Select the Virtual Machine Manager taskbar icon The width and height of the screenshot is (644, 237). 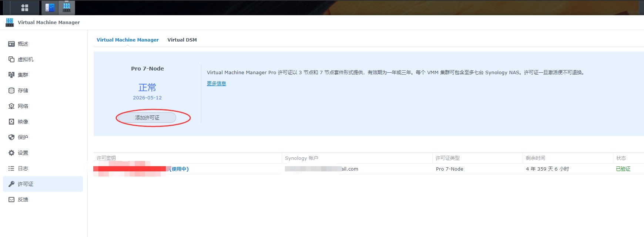[67, 7]
